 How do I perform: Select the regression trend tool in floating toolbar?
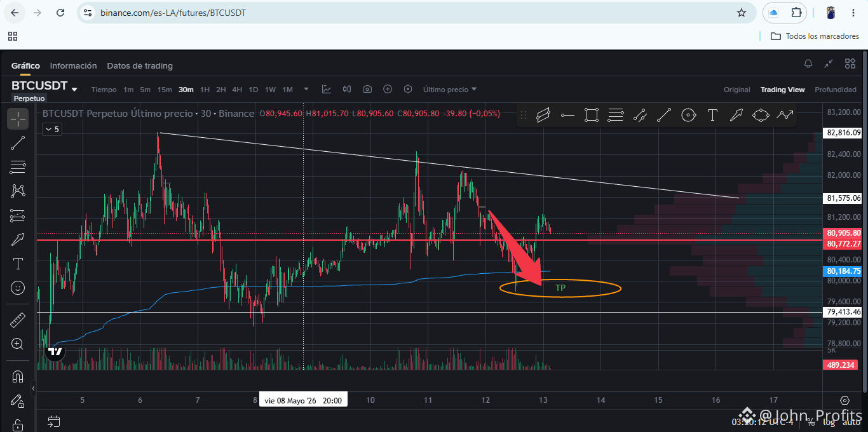click(x=640, y=115)
